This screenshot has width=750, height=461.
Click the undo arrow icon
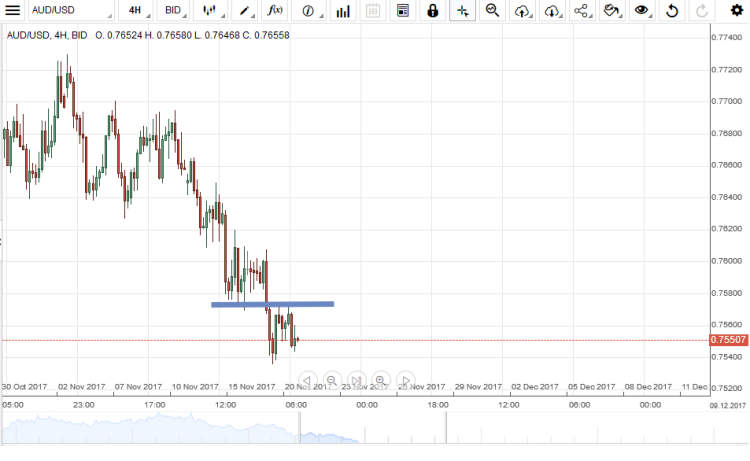(x=672, y=10)
